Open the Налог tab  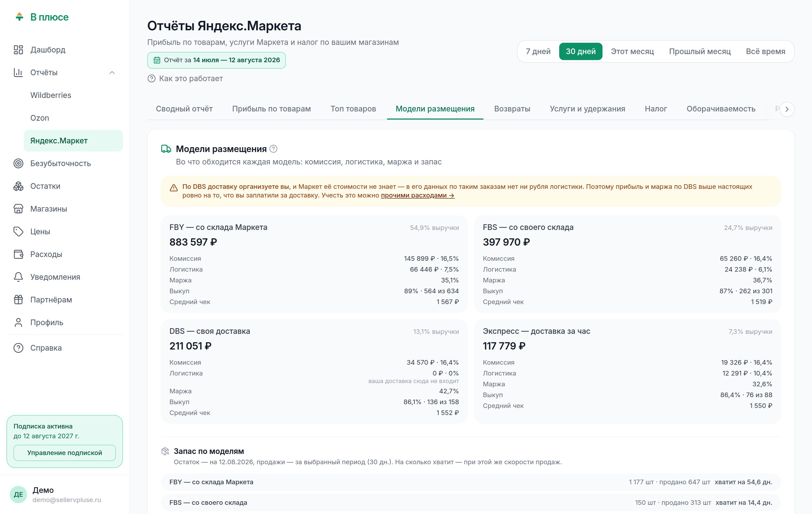(x=656, y=109)
